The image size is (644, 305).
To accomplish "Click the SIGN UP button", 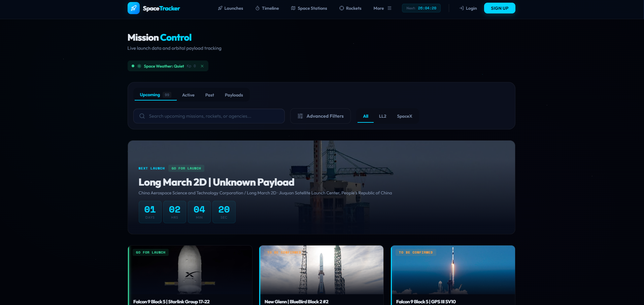I will click(x=499, y=8).
